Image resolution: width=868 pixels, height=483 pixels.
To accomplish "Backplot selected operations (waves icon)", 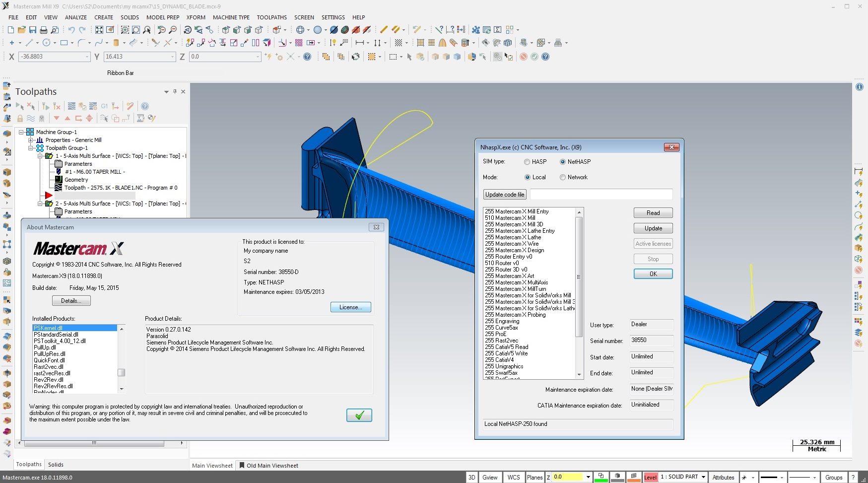I will point(71,106).
